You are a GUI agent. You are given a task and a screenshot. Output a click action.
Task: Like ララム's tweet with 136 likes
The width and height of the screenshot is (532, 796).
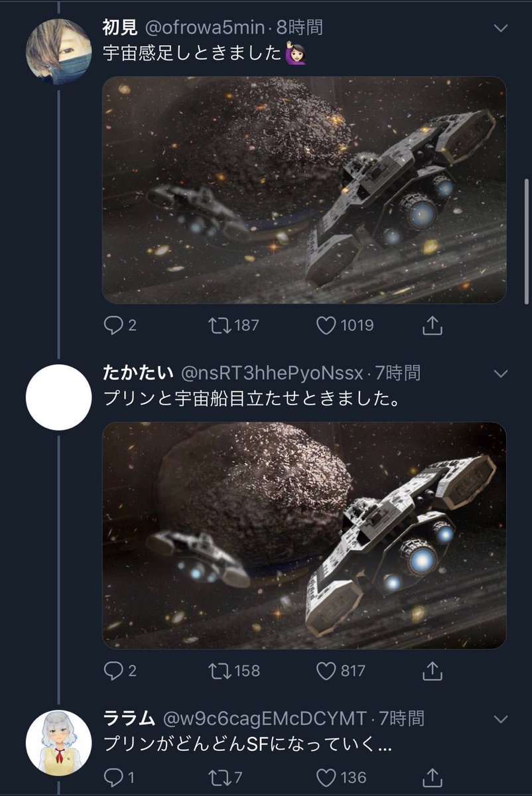(x=324, y=777)
